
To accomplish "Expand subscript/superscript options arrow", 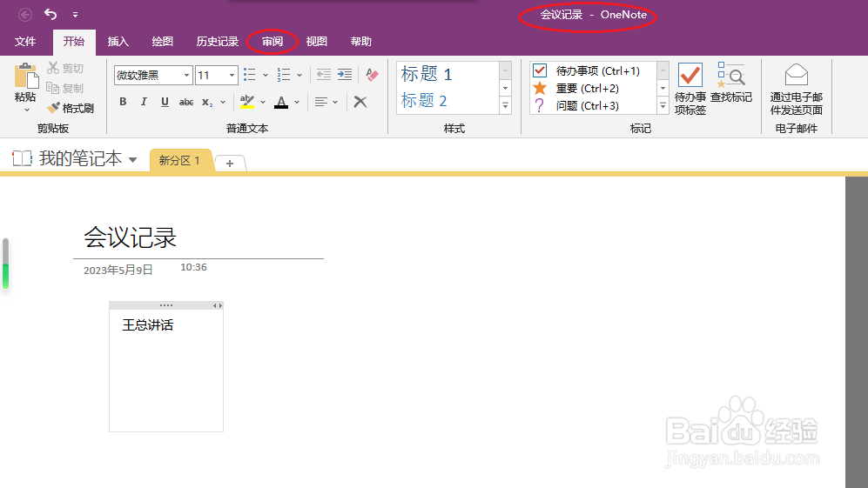I will pos(223,103).
